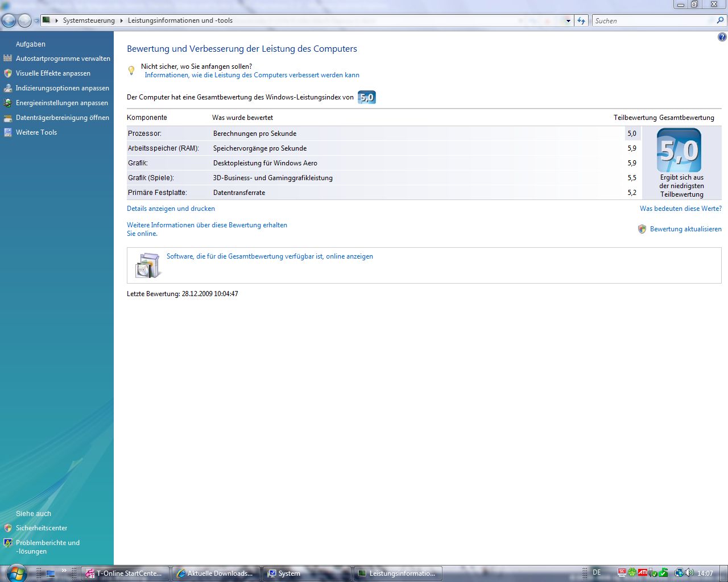Screen dimensions: 728x582
Task: Click the 5,5 gaming graphics subscore
Action: coord(632,178)
